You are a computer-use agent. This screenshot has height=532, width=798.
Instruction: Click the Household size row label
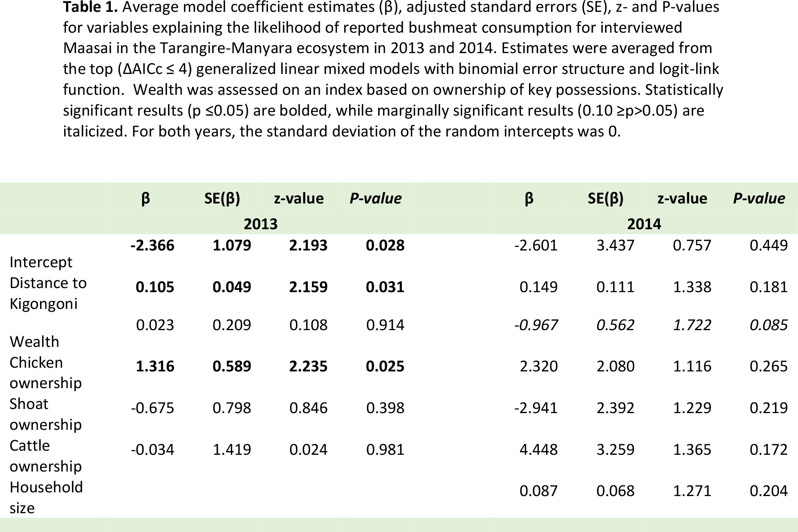pos(46,497)
